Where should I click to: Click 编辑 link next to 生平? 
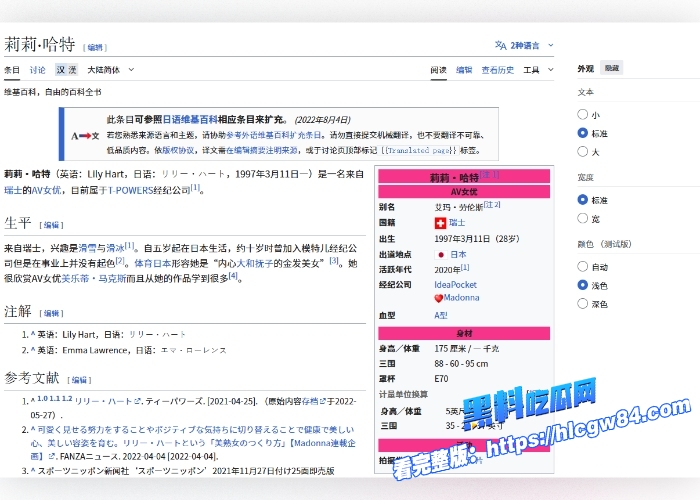[x=51, y=225]
